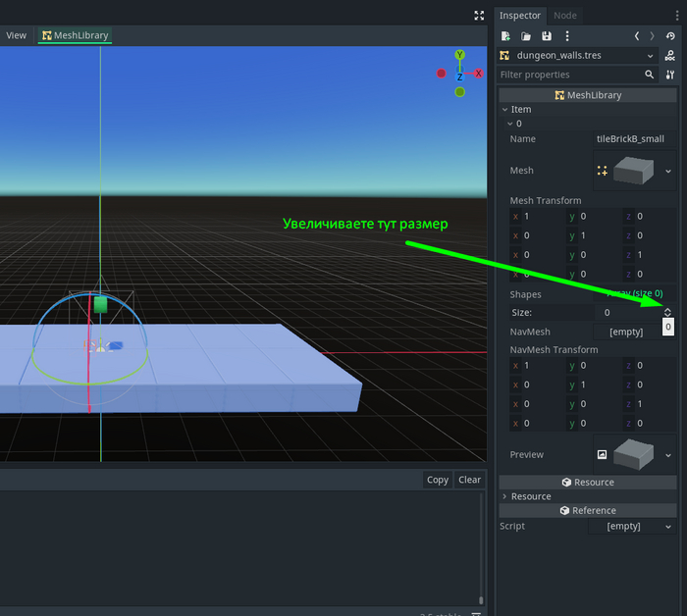Click the extra resource options dots
The image size is (687, 616).
pos(567,36)
